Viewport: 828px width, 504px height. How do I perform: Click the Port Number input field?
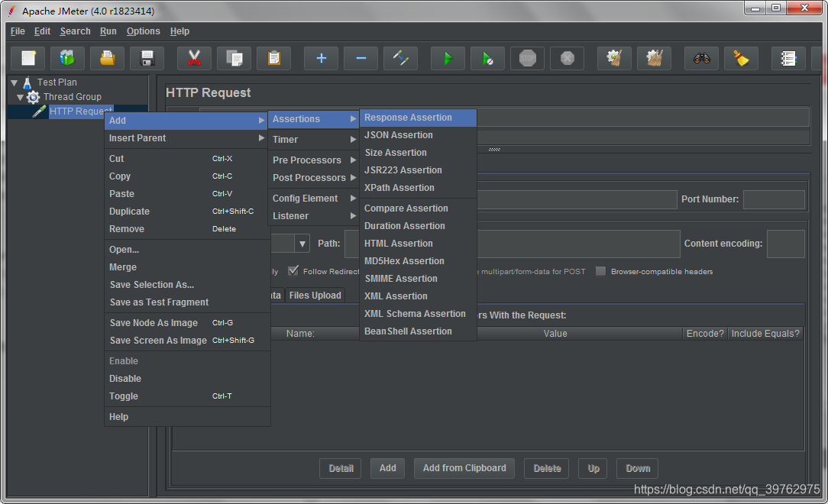[x=774, y=199]
